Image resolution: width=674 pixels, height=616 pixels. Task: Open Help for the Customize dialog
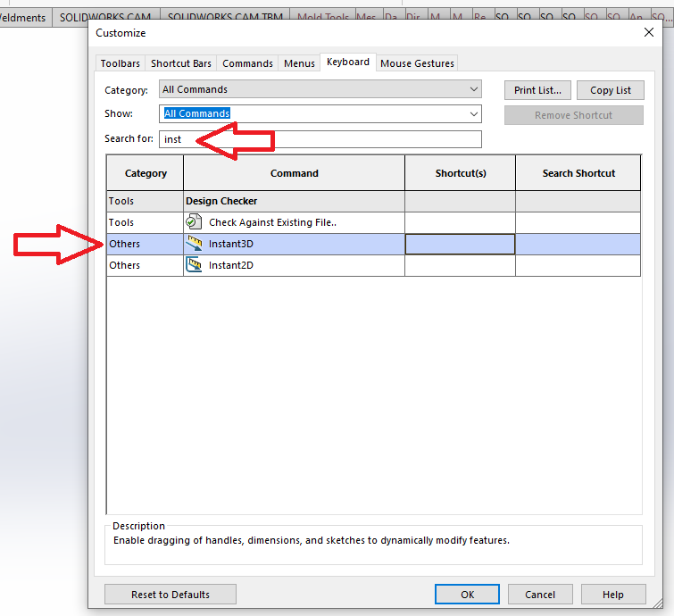tap(612, 595)
